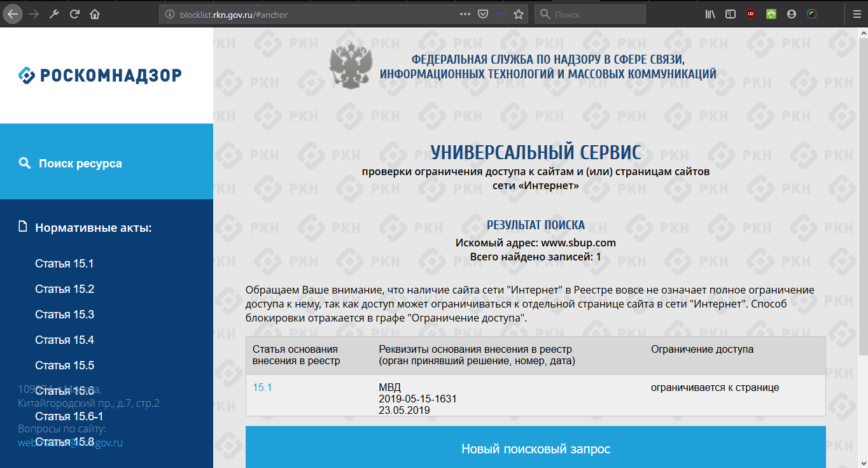Bookmark this page with the star
The height and width of the screenshot is (468, 868).
[x=519, y=14]
